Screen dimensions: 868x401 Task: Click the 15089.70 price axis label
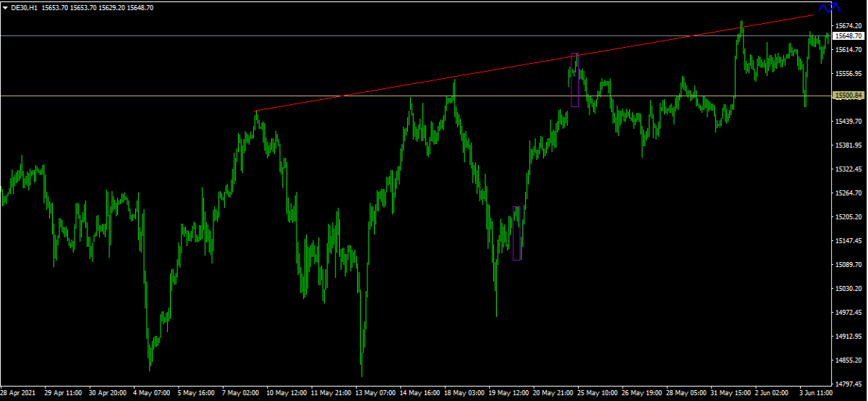point(848,265)
